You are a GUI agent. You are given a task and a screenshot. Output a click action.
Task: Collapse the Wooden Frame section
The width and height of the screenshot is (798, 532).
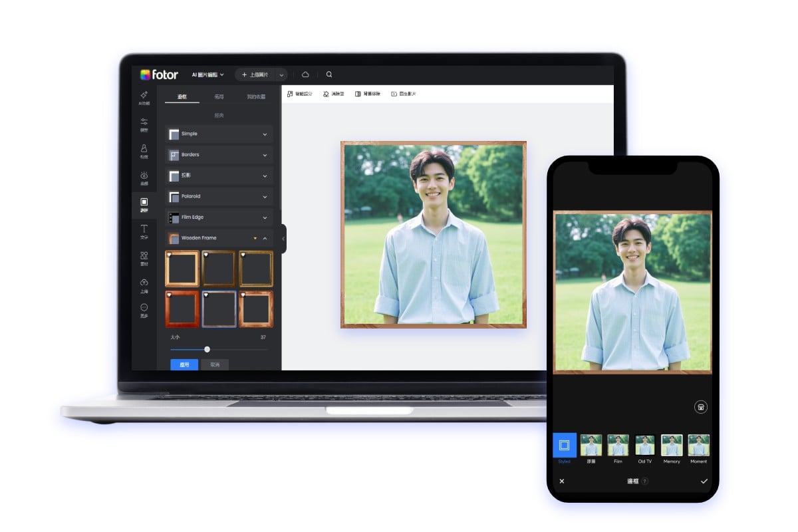265,238
